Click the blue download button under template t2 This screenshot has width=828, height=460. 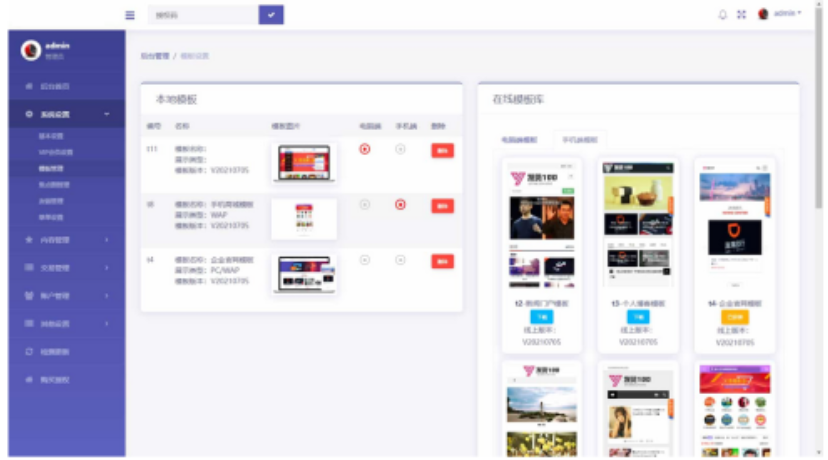click(533, 317)
